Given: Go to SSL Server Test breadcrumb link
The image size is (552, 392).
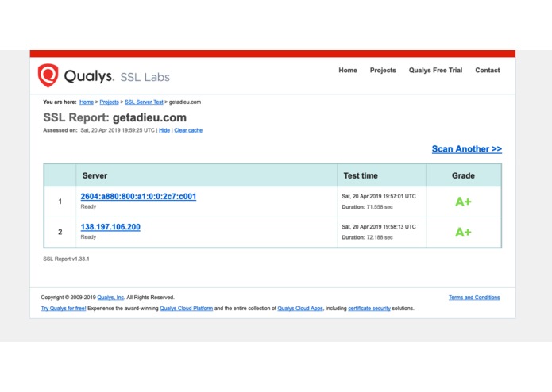Looking at the screenshot, I should point(144,102).
